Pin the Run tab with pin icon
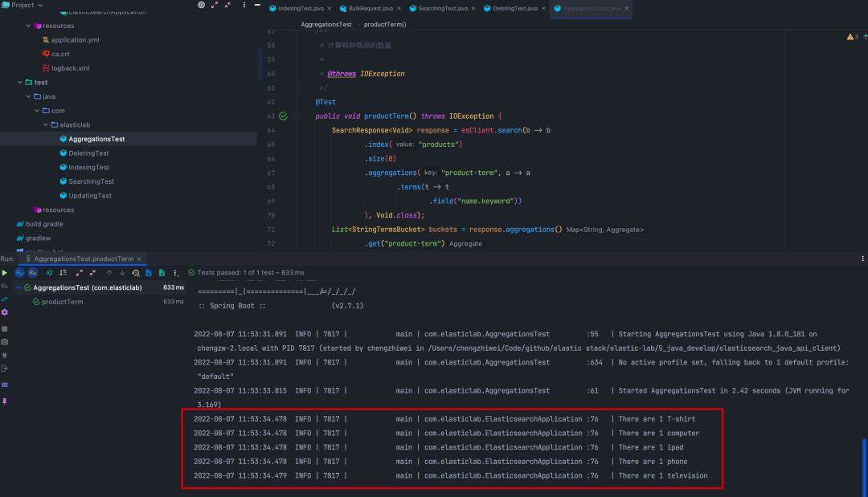Image resolution: width=868 pixels, height=497 pixels. [x=5, y=401]
